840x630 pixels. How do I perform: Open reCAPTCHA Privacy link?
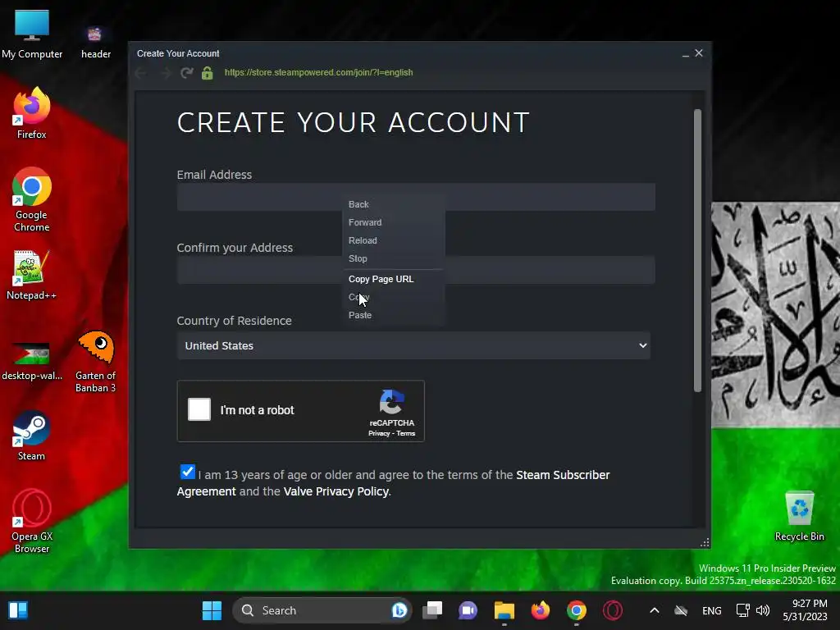pyautogui.click(x=379, y=433)
